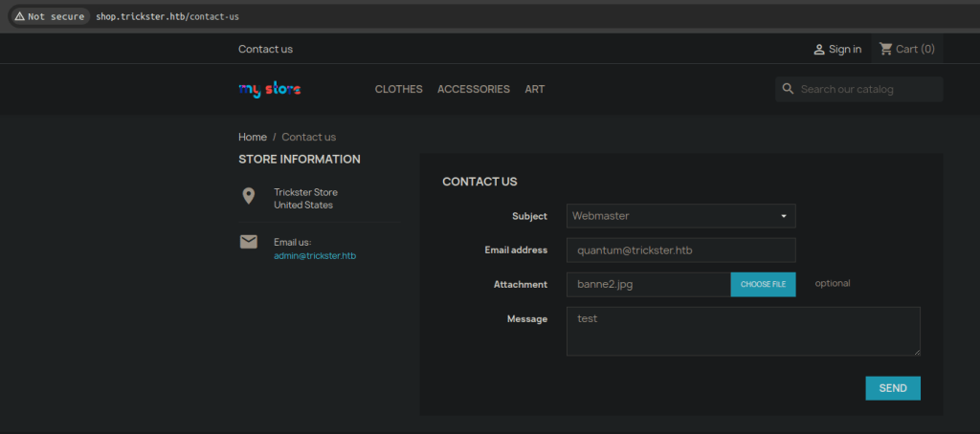
Task: Click the store location pin icon
Action: click(x=249, y=196)
